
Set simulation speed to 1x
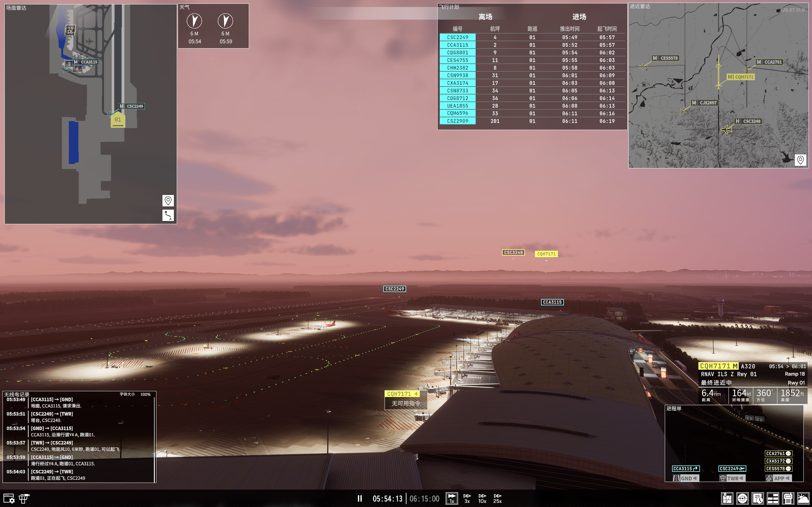coord(452,498)
